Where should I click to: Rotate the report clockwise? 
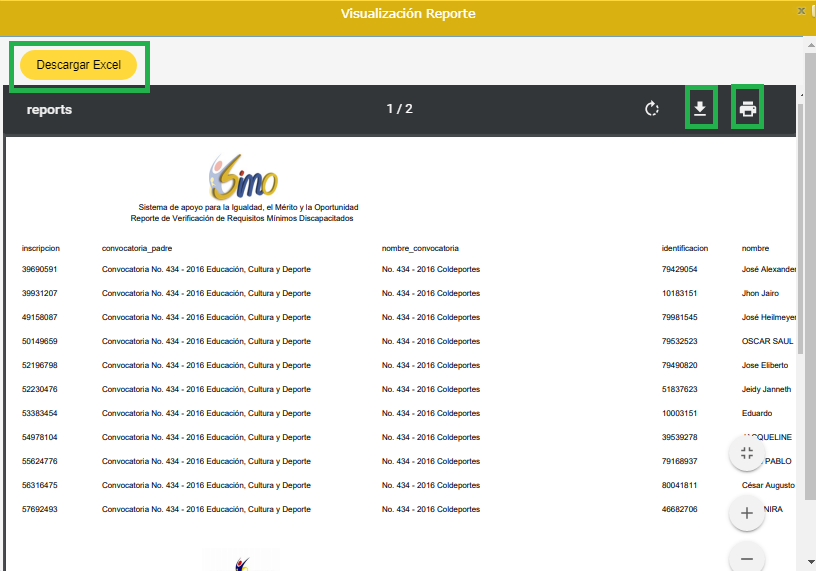click(x=652, y=109)
